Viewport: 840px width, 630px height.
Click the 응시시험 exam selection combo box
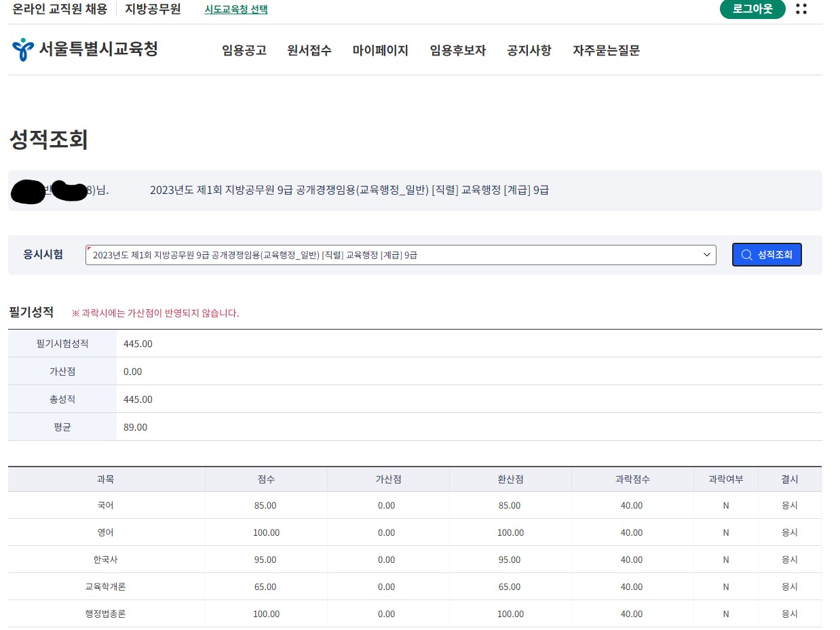coord(394,255)
